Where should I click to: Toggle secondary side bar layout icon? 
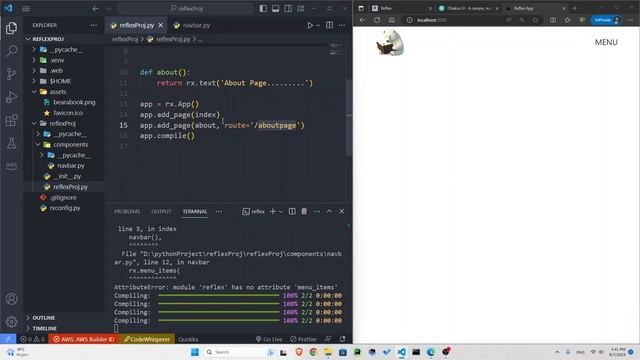(288, 9)
